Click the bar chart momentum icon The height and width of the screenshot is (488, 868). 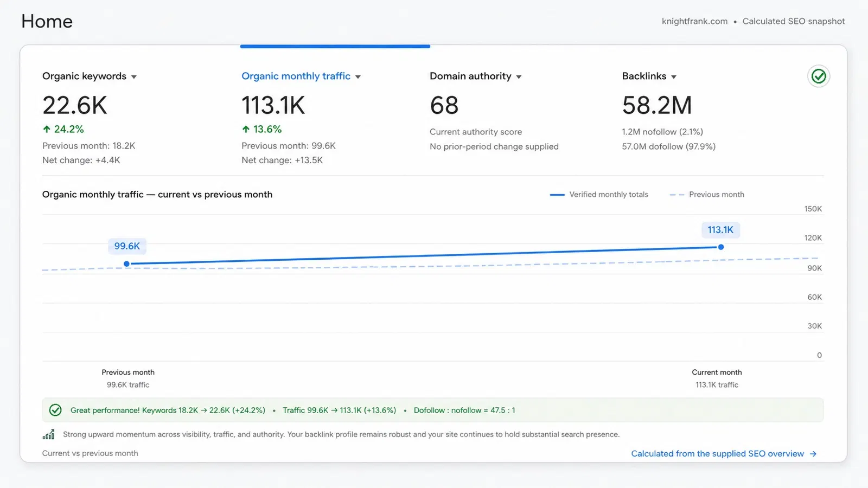click(49, 434)
